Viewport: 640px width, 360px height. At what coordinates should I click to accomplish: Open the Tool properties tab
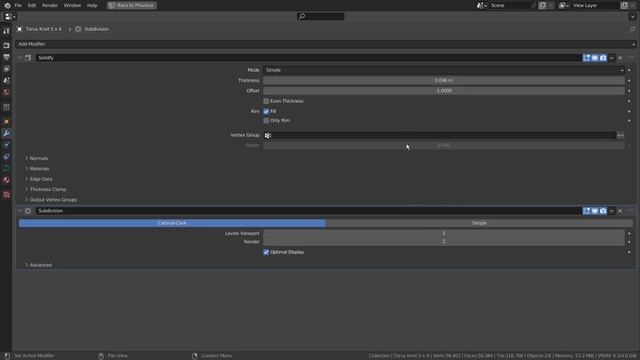6,31
